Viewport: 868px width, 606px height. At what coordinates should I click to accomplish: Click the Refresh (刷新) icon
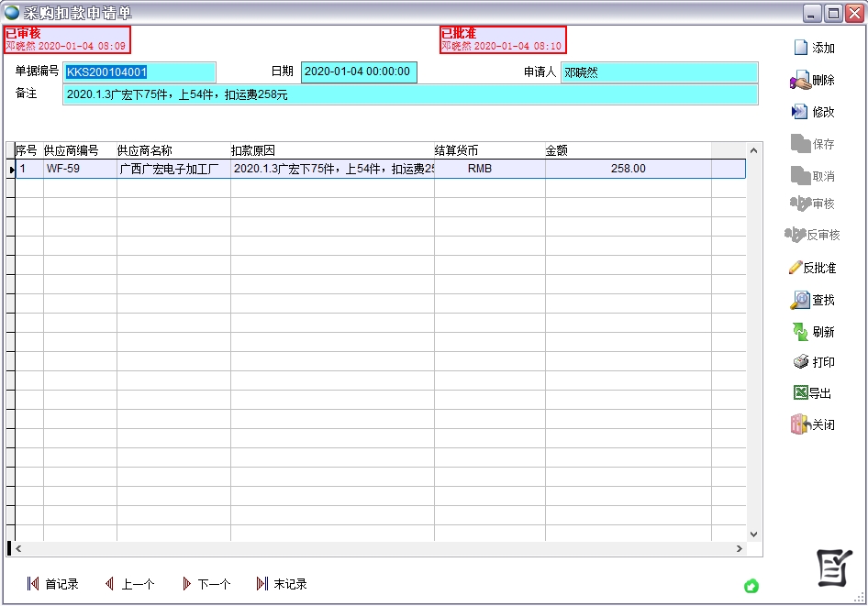tap(800, 332)
